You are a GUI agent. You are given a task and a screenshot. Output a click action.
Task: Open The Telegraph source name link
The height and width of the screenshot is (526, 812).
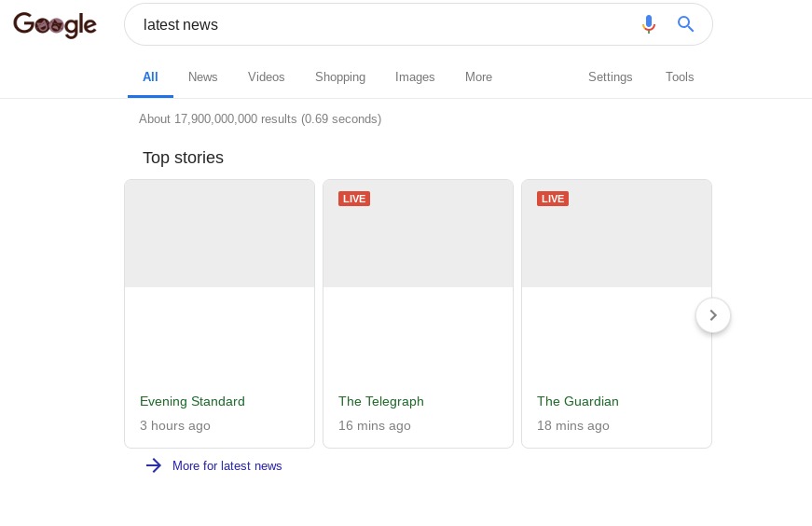[381, 401]
